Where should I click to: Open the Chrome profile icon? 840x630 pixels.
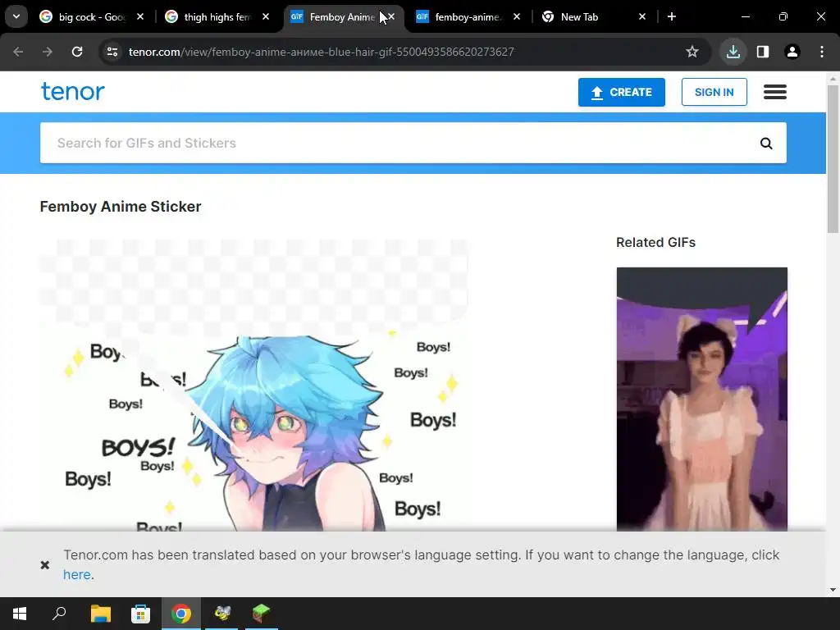pos(792,52)
